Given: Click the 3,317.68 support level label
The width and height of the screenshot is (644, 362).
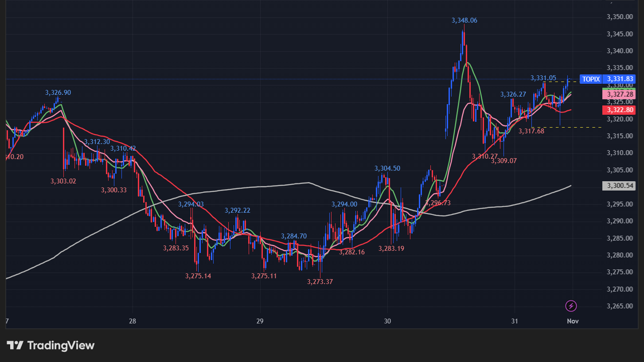Looking at the screenshot, I should click(x=531, y=131).
